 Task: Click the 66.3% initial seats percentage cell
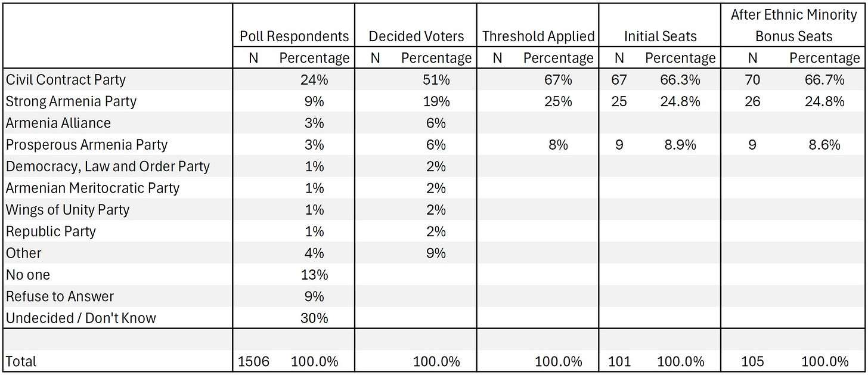point(680,79)
